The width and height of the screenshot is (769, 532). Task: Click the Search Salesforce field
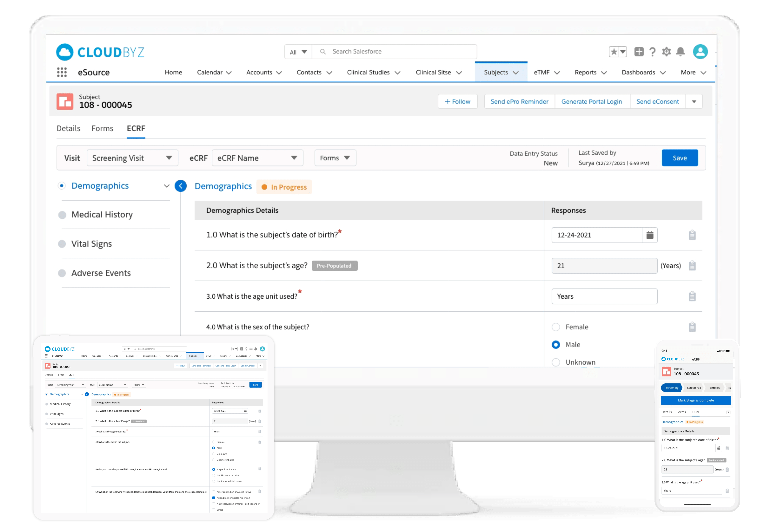pos(400,52)
